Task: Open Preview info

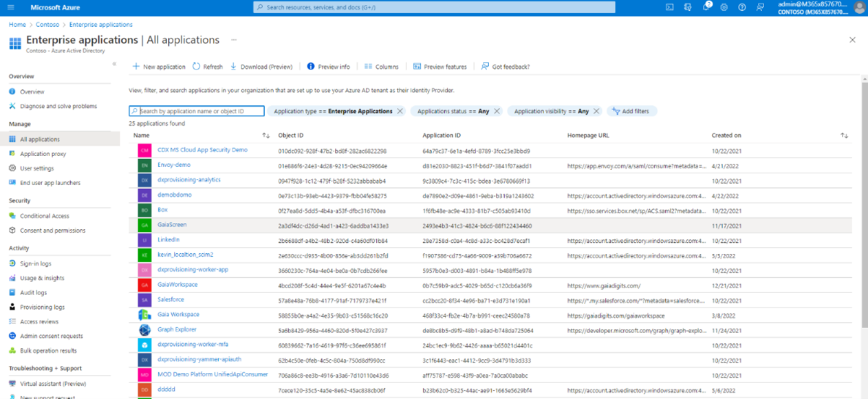Action: click(x=328, y=67)
